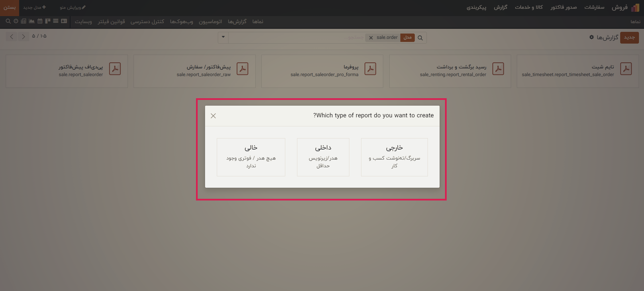
Task: Open the sale.report_saleorder report card text
Action: [x=81, y=74]
